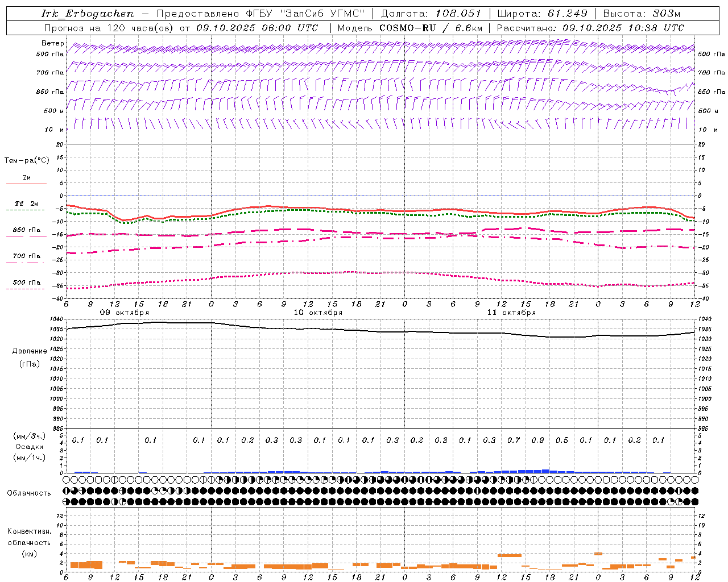This screenshot has height=582, width=728.
Task: Click the (мм/3ч.) precipitation unit label
Action: [30, 436]
